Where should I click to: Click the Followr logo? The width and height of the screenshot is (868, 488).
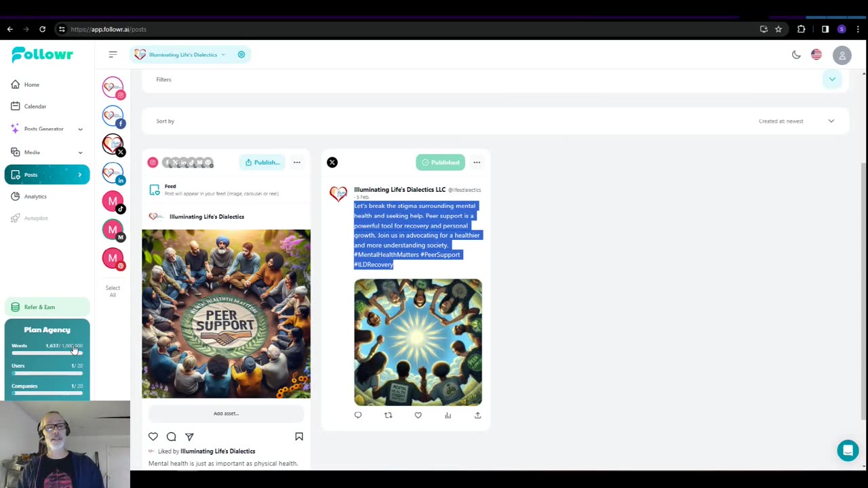[x=42, y=54]
